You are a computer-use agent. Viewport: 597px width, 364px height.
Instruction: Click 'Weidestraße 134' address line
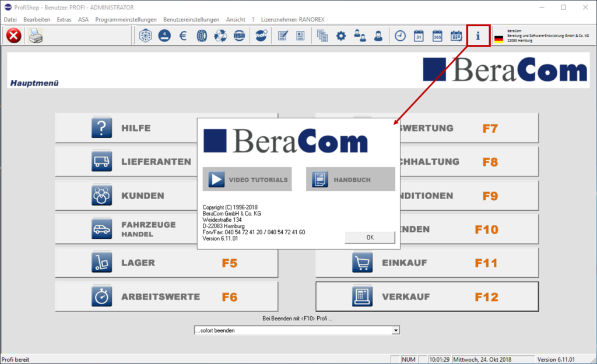[x=222, y=220]
